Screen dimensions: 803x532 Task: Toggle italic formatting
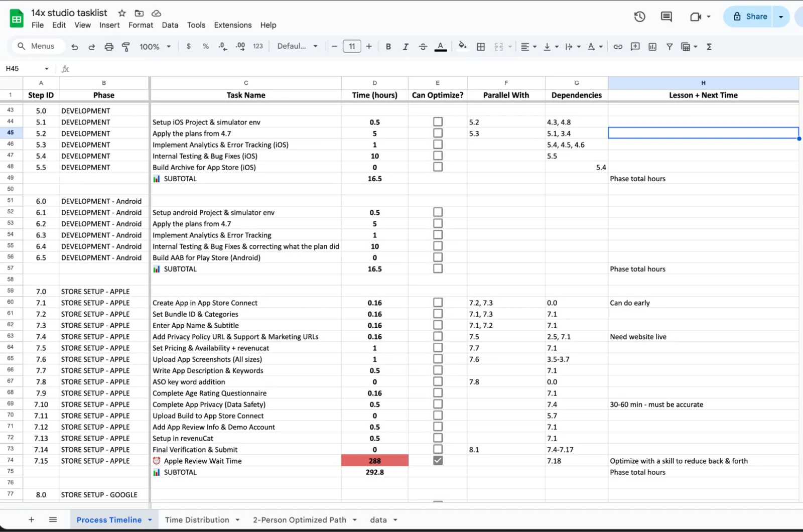point(406,47)
